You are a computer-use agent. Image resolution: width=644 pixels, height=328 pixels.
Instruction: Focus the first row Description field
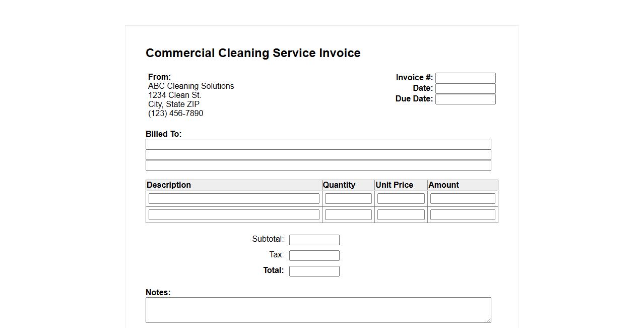pyautogui.click(x=234, y=199)
